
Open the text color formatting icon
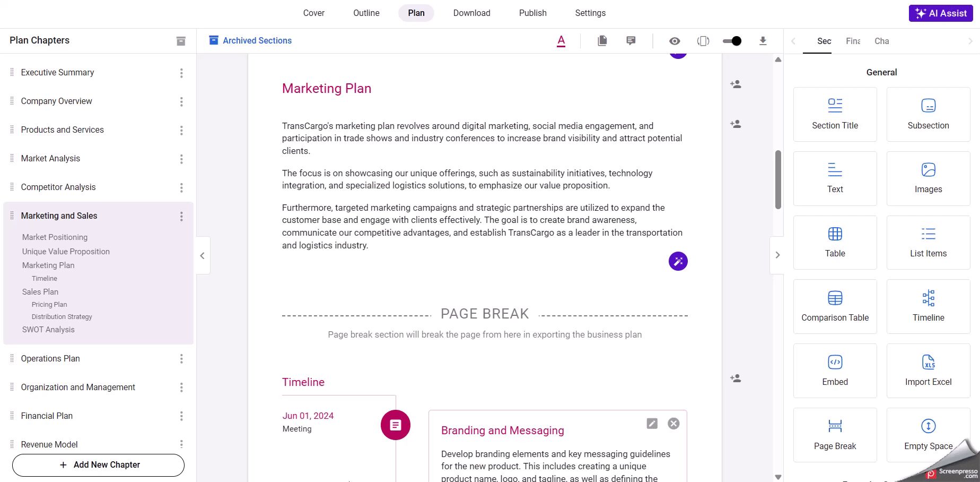click(x=561, y=41)
